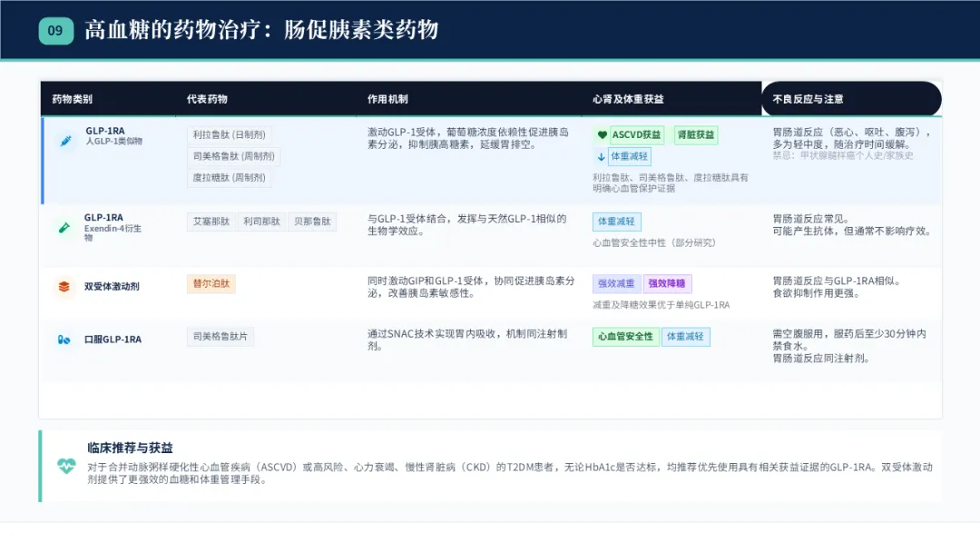Click the blue pills icon for 口服GLP-1RA

[x=64, y=340]
